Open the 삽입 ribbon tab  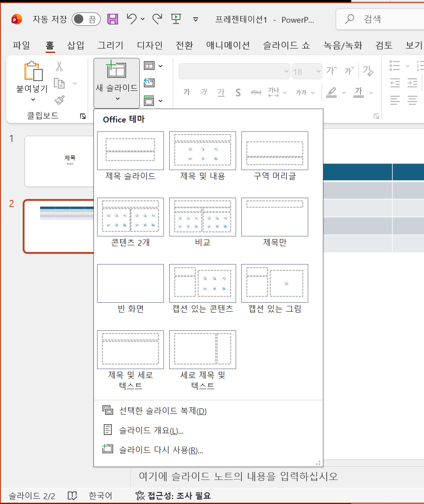coord(75,45)
